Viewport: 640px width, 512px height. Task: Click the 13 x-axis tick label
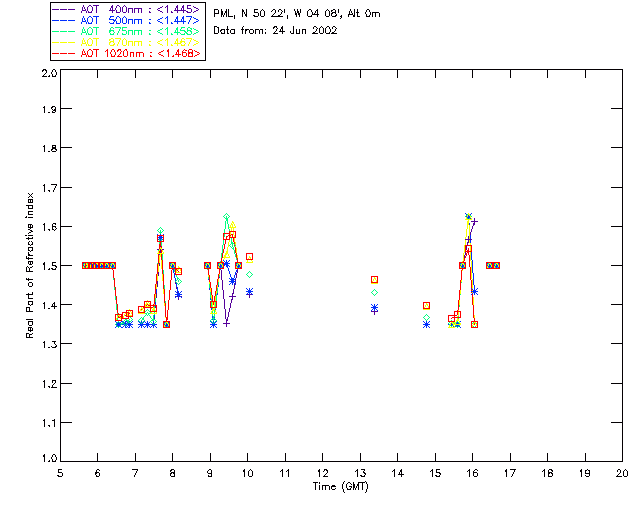(x=360, y=473)
